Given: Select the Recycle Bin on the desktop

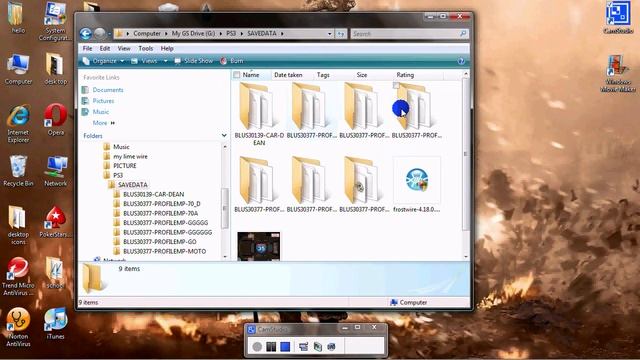Looking at the screenshot, I should [18, 171].
